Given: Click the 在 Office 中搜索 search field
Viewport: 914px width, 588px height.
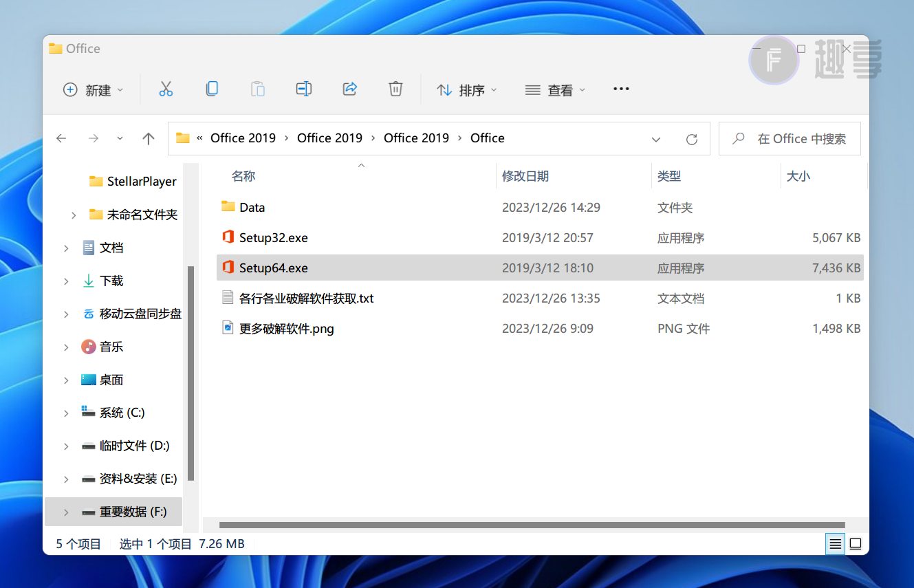Looking at the screenshot, I should 790,138.
